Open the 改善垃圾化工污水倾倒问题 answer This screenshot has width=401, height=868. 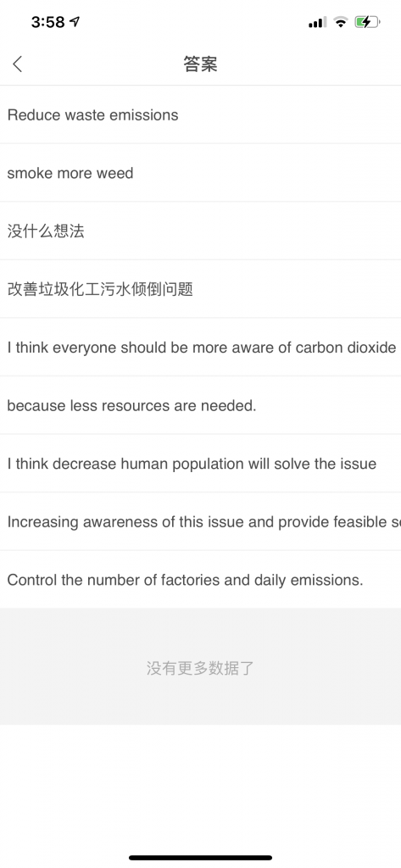pos(200,289)
